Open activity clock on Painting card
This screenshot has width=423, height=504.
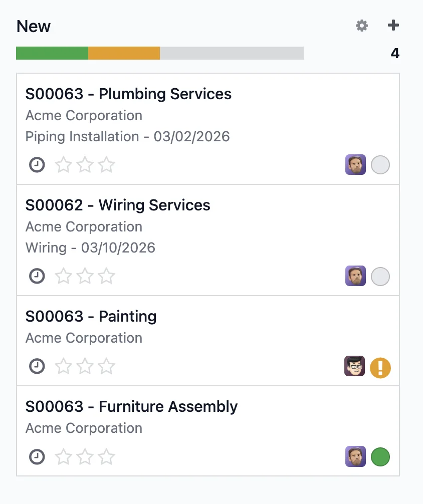pos(37,366)
